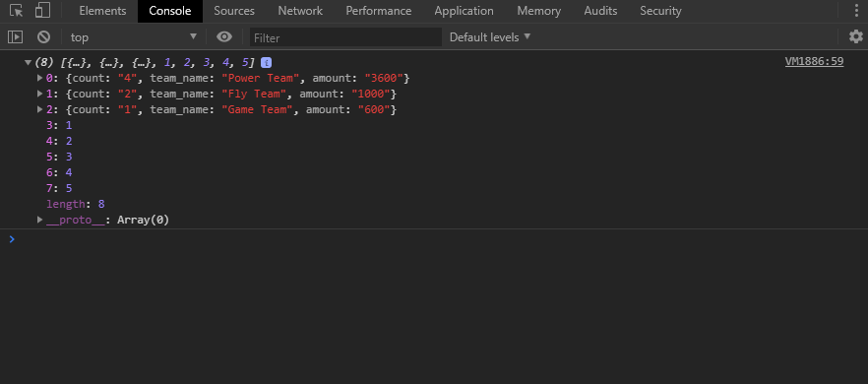Select the "Power Team" string value

tap(261, 78)
